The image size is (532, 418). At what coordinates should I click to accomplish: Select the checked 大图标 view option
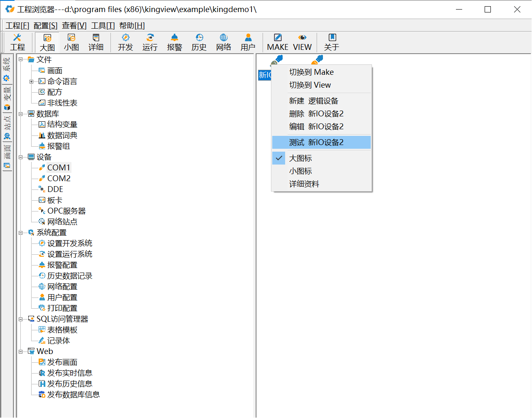click(300, 158)
